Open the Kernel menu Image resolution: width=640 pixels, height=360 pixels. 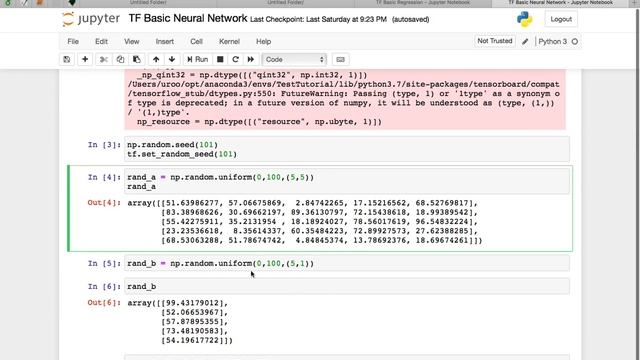pyautogui.click(x=229, y=42)
